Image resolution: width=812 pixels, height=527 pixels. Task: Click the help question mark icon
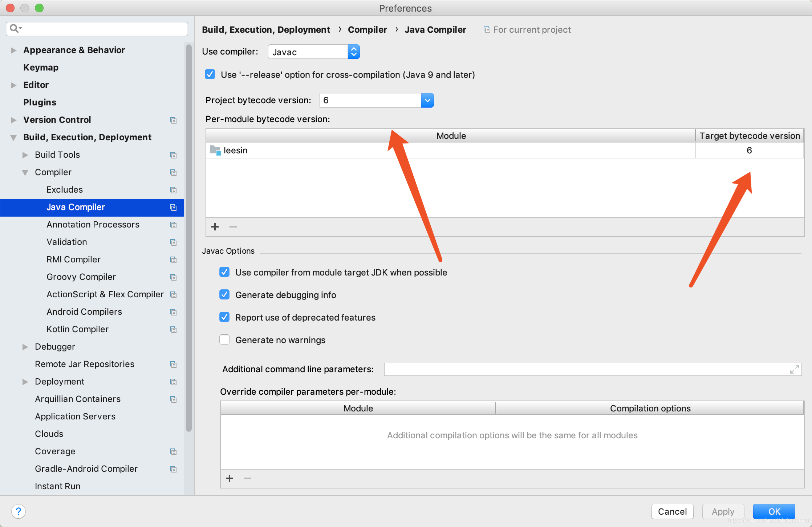coord(18,511)
